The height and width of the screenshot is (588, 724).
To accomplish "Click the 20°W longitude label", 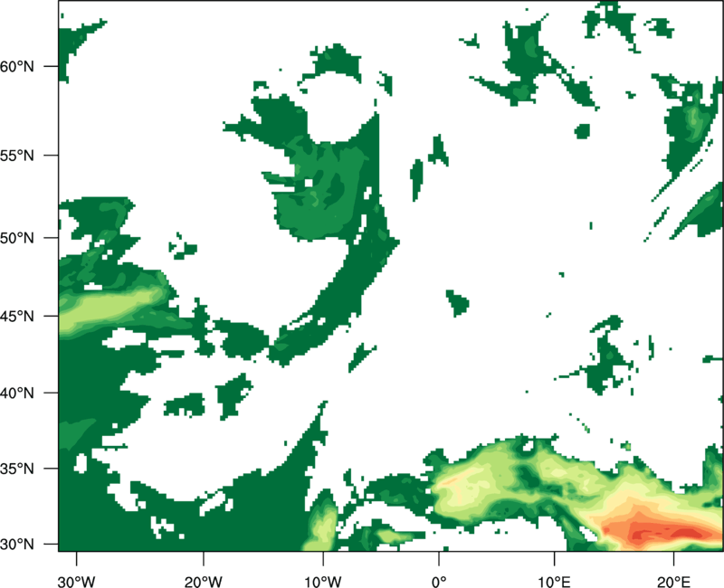I will 203,582.
